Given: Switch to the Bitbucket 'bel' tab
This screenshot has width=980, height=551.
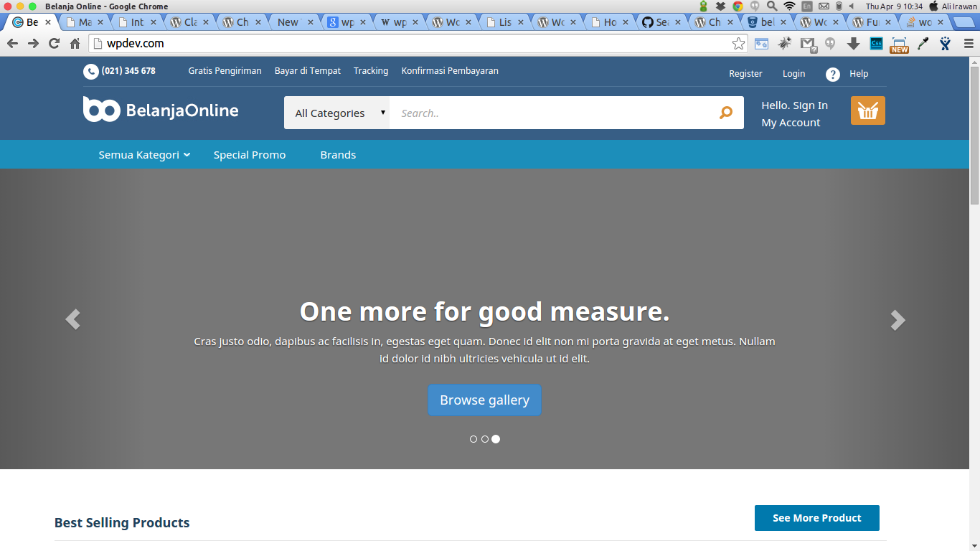Looking at the screenshot, I should pos(766,22).
